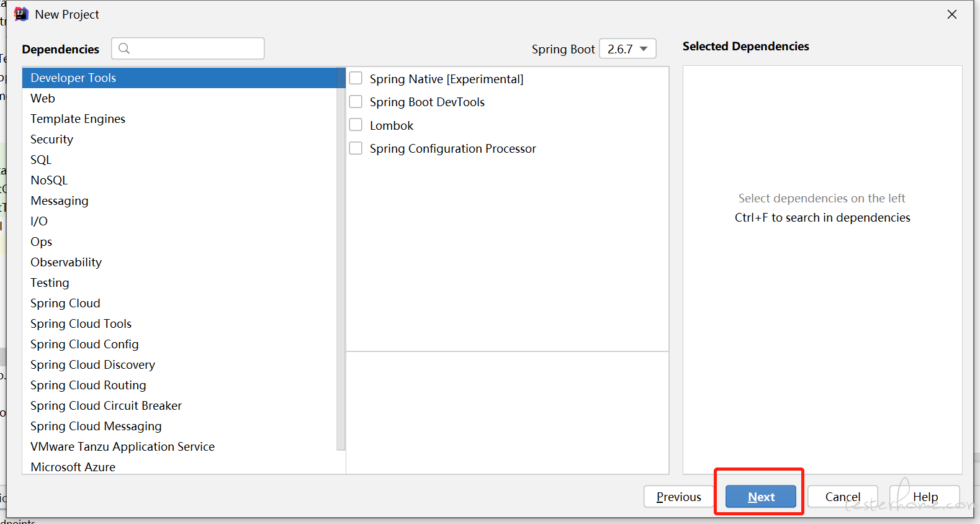
Task: Click the category list vertical scrollbar
Action: point(341,258)
